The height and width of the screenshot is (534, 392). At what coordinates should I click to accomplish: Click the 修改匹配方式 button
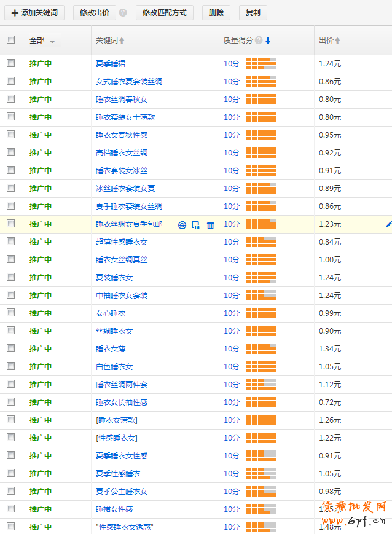click(x=164, y=13)
